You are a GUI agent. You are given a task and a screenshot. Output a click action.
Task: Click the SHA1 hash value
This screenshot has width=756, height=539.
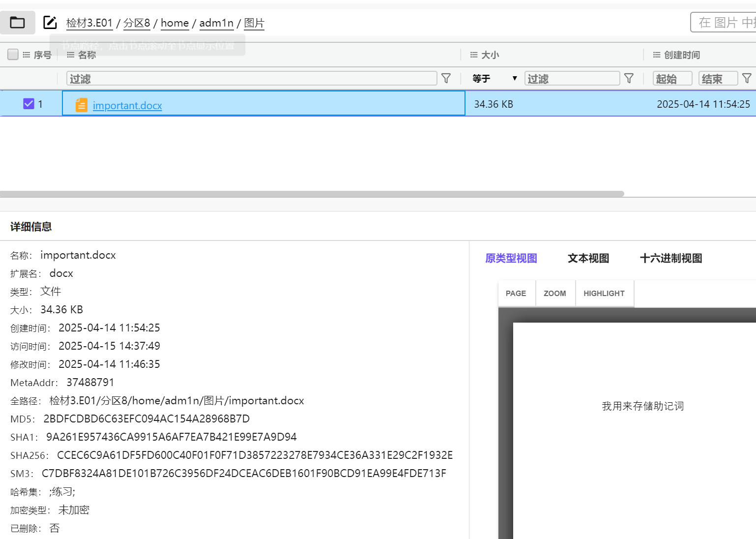point(172,437)
